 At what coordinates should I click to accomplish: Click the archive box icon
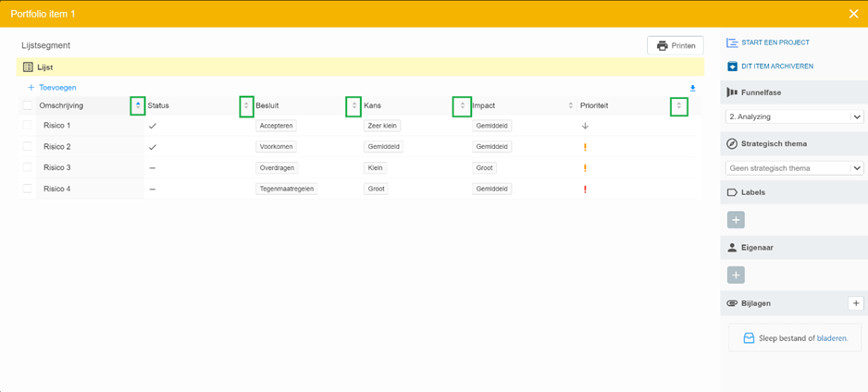point(732,67)
